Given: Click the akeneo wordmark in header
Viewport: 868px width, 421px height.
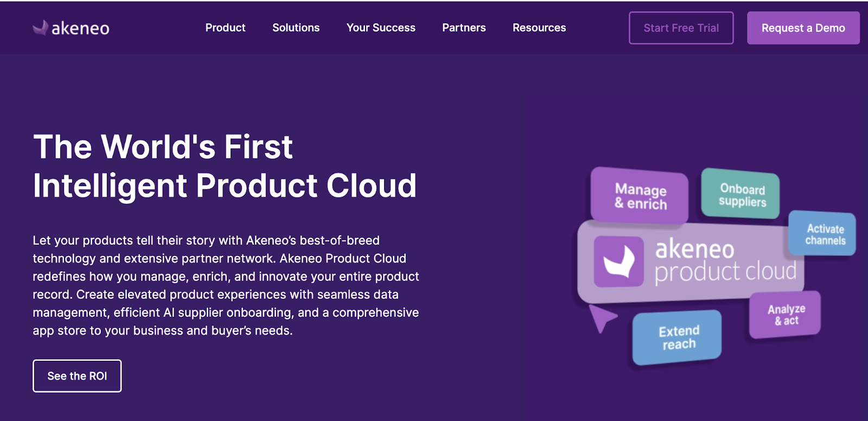Looking at the screenshot, I should [80, 28].
